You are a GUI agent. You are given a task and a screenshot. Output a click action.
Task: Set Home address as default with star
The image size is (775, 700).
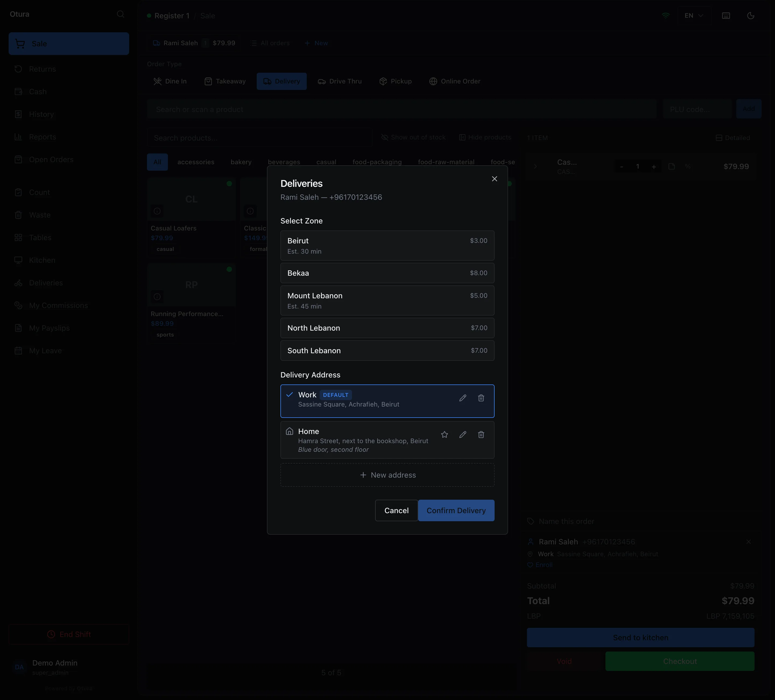pos(444,435)
